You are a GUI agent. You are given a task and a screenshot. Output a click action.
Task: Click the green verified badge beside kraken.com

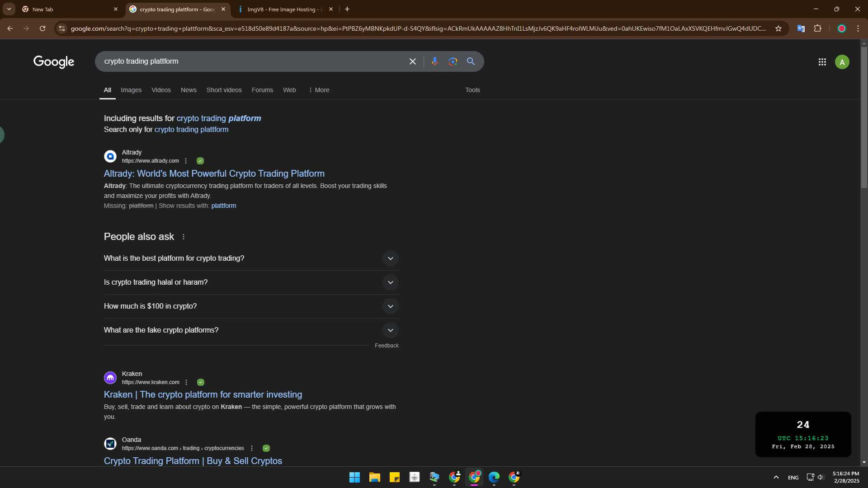click(201, 382)
